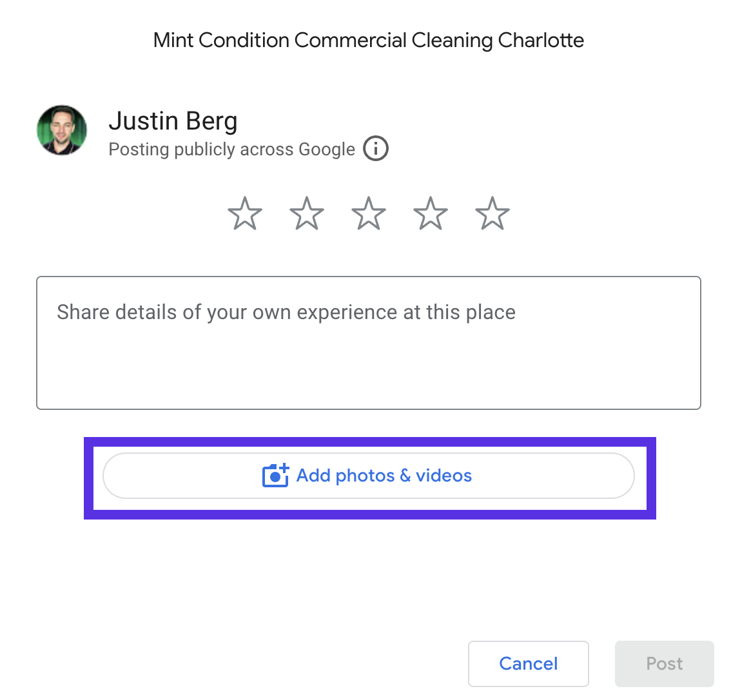Image resolution: width=731 pixels, height=700 pixels.
Task: Give a three-star rating
Action: coord(369,213)
